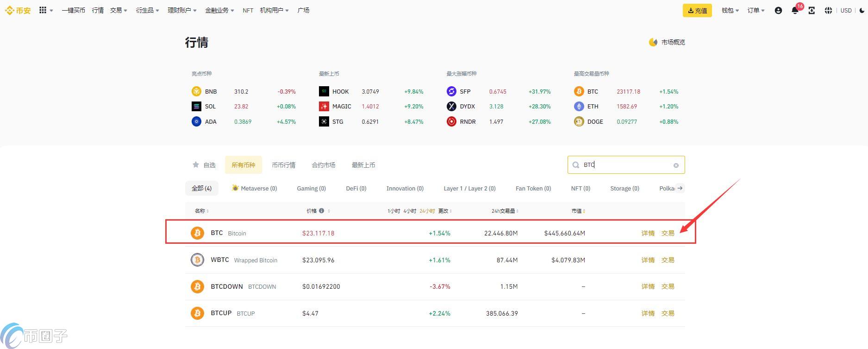The height and width of the screenshot is (349, 868).
Task: Select the DeFi (0) category
Action: 356,188
